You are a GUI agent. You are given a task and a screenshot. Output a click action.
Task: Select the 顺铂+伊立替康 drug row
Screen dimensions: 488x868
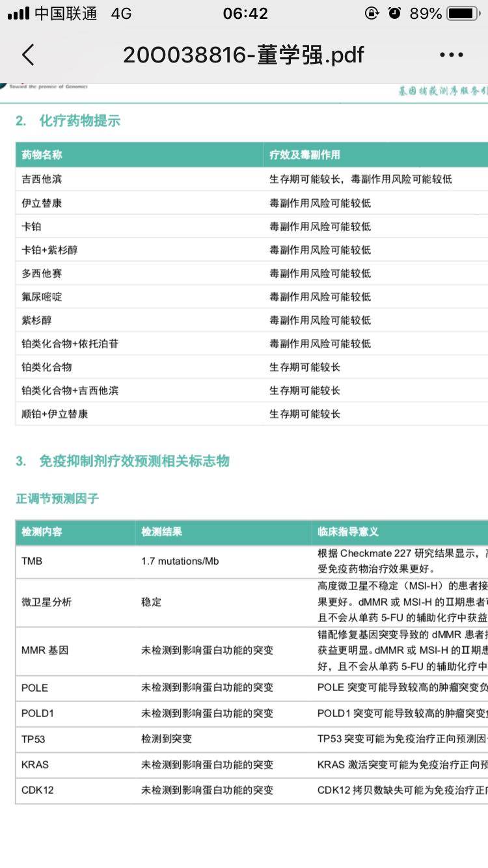(x=55, y=414)
